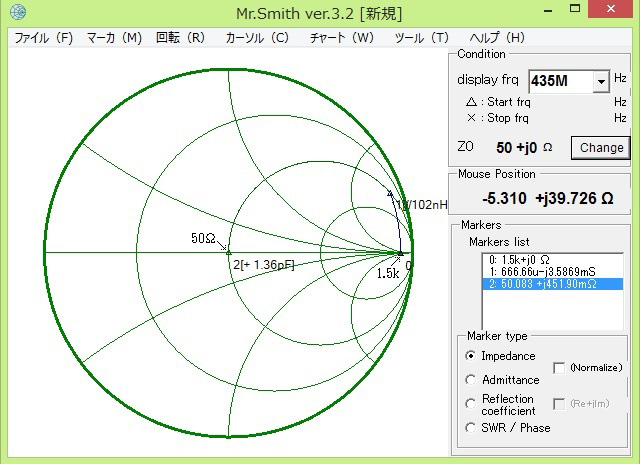Select marker 0: 1.5k+j0 Ω in list
Image resolution: width=640 pixels, height=464 pixels.
[553, 260]
